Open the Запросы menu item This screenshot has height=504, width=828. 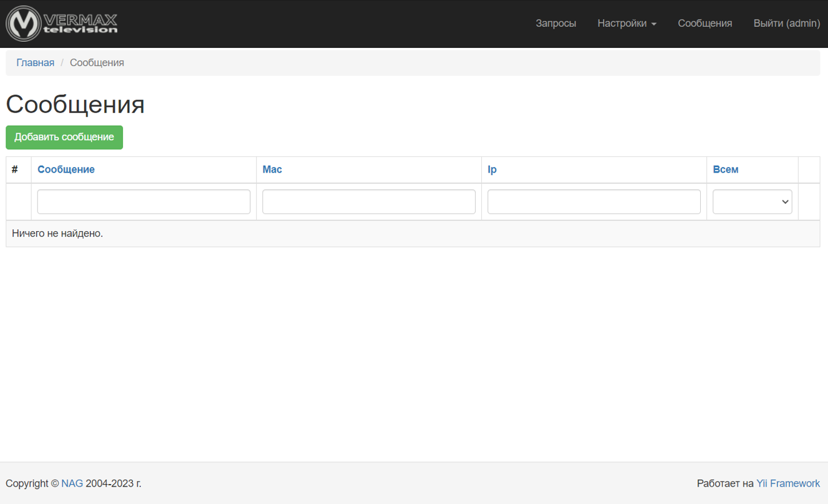pyautogui.click(x=556, y=24)
